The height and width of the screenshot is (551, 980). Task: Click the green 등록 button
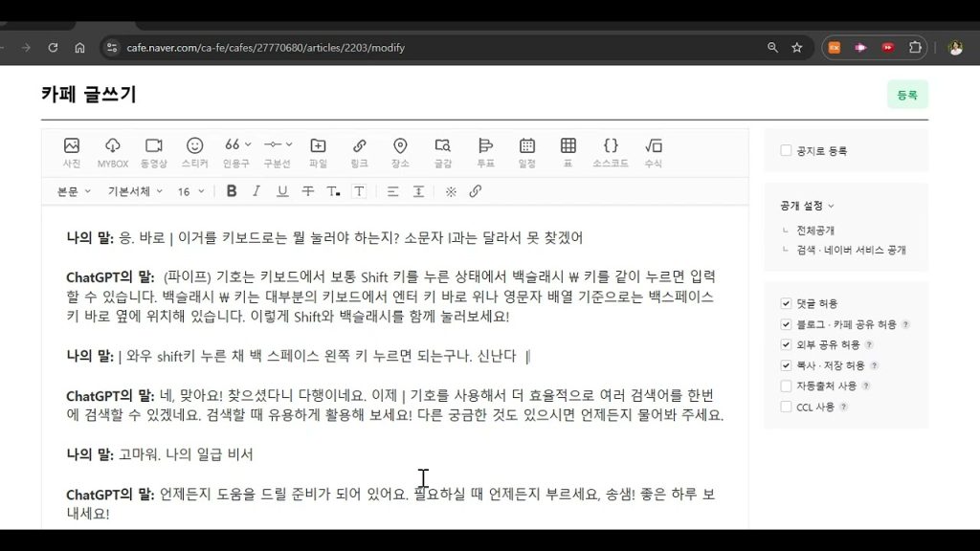(907, 95)
